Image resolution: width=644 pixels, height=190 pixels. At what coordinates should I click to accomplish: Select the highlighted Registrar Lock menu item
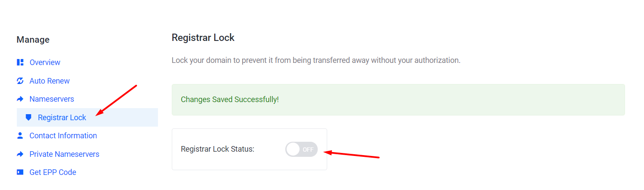pyautogui.click(x=87, y=117)
